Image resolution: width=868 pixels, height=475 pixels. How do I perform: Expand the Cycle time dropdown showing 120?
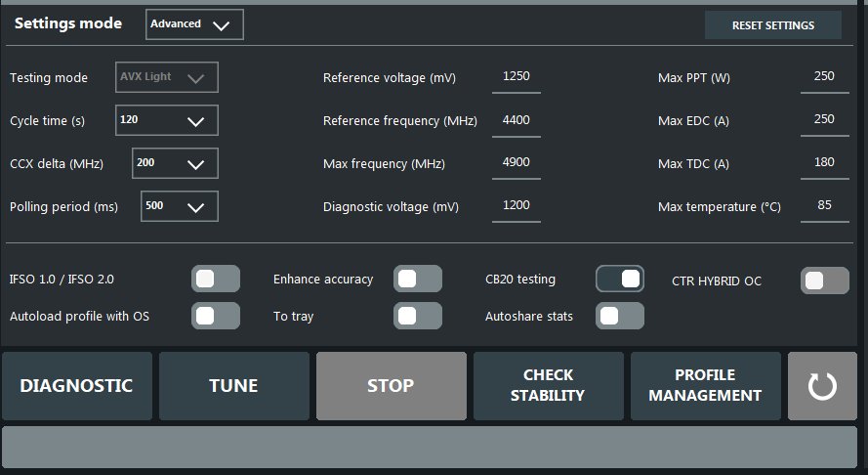click(x=167, y=120)
